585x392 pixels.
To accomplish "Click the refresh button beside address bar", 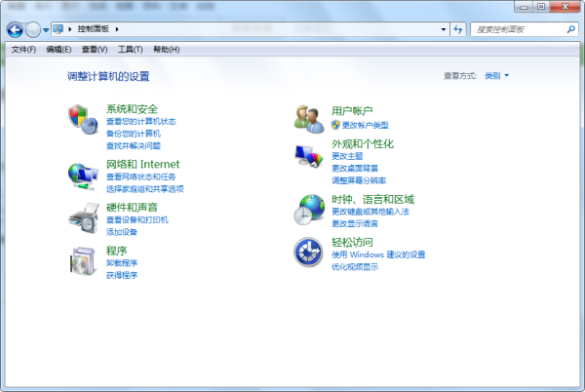I will tap(458, 29).
